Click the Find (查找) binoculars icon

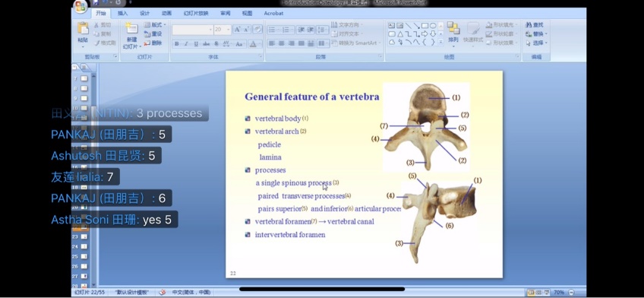(x=528, y=25)
